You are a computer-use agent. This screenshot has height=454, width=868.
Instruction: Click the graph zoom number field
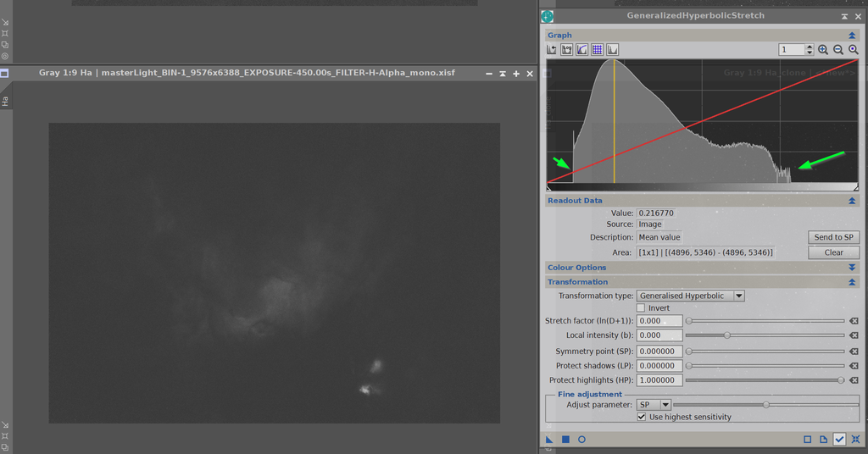coord(792,50)
